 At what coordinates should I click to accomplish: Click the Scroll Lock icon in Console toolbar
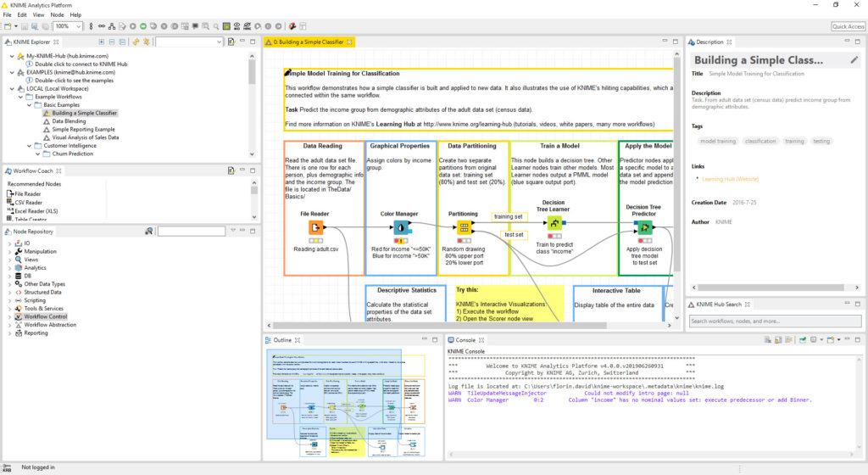click(x=778, y=340)
